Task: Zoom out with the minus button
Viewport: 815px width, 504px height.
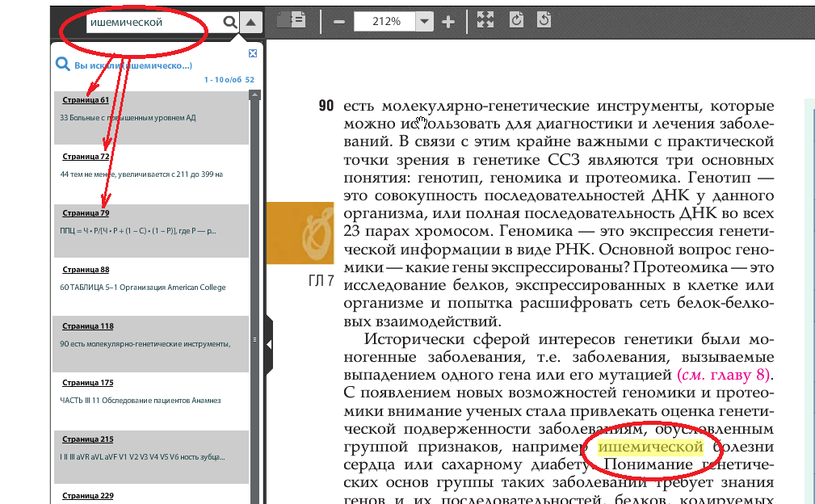Action: [x=339, y=22]
